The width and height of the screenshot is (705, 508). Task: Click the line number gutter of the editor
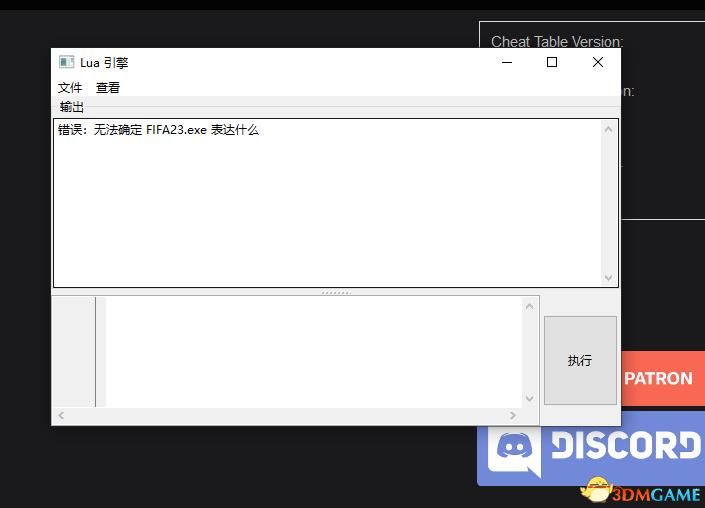point(74,350)
